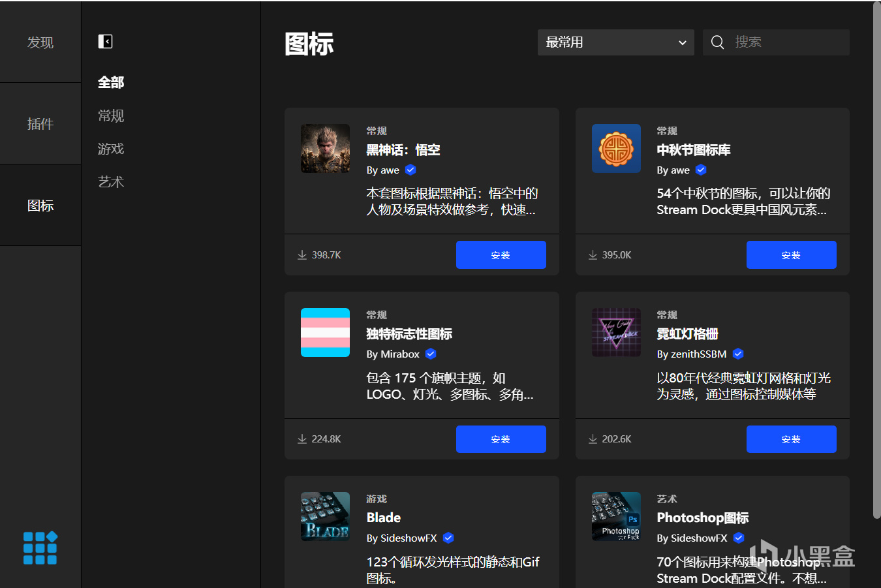This screenshot has width=881, height=588.
Task: Click the verified badge beside zenithSSBM
Action: click(x=738, y=354)
